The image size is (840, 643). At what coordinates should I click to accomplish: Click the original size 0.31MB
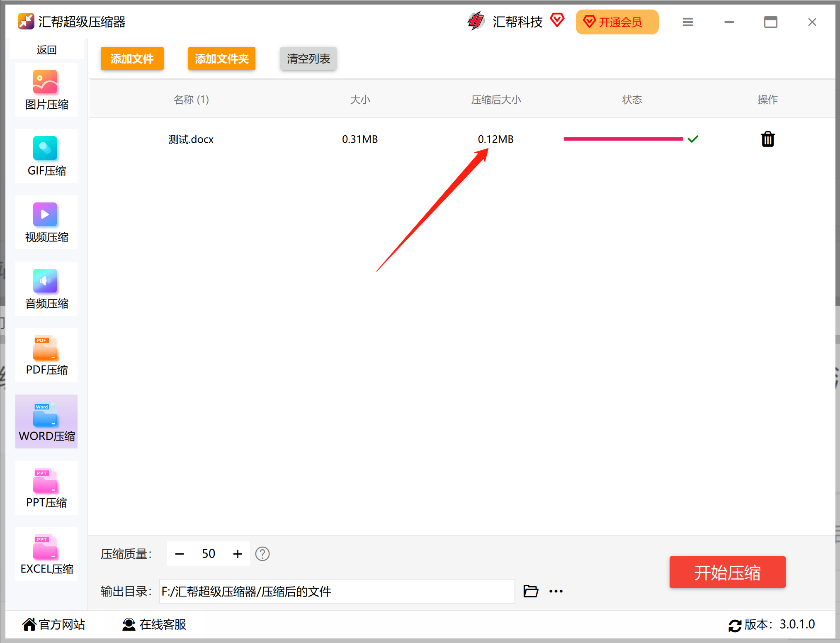coord(360,139)
